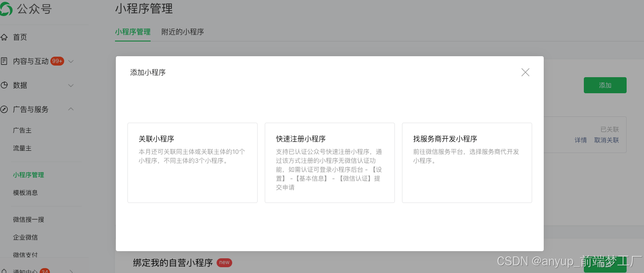Click the new badge beside 绑定我的自营小程序

point(224,263)
